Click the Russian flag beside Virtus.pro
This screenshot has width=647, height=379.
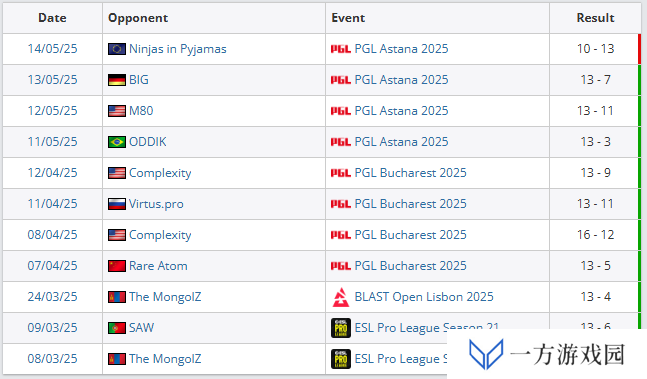117,204
